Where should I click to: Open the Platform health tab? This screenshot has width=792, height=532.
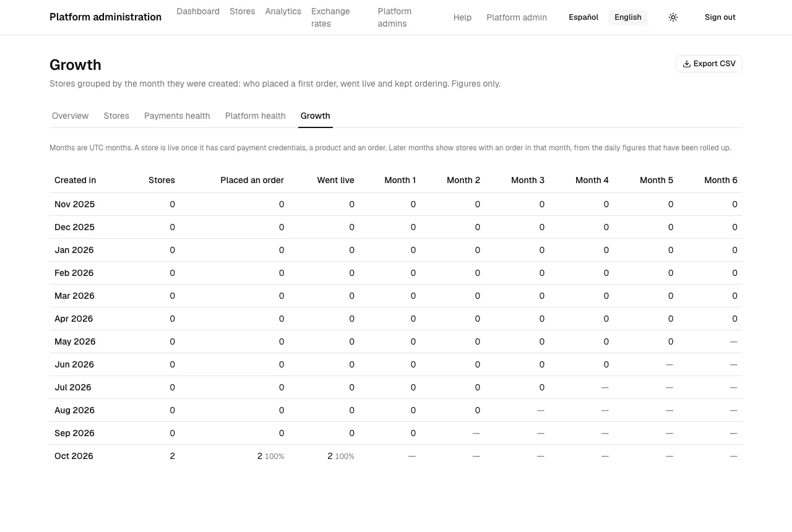(x=256, y=116)
